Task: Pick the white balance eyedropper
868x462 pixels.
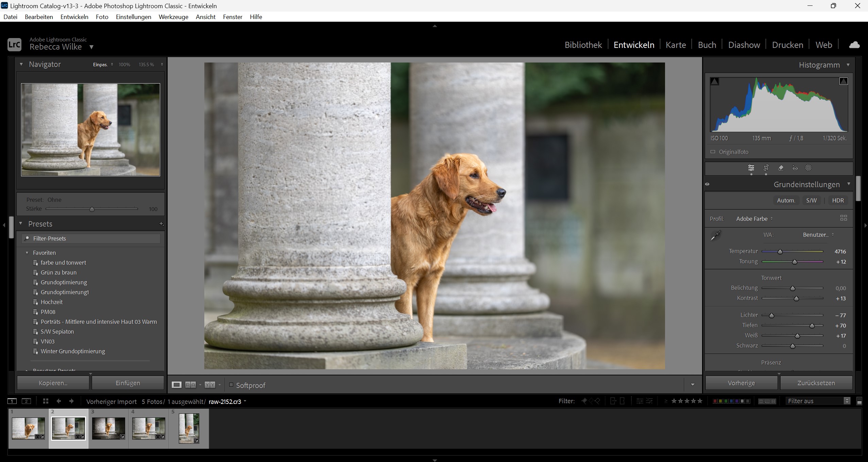Action: (716, 235)
